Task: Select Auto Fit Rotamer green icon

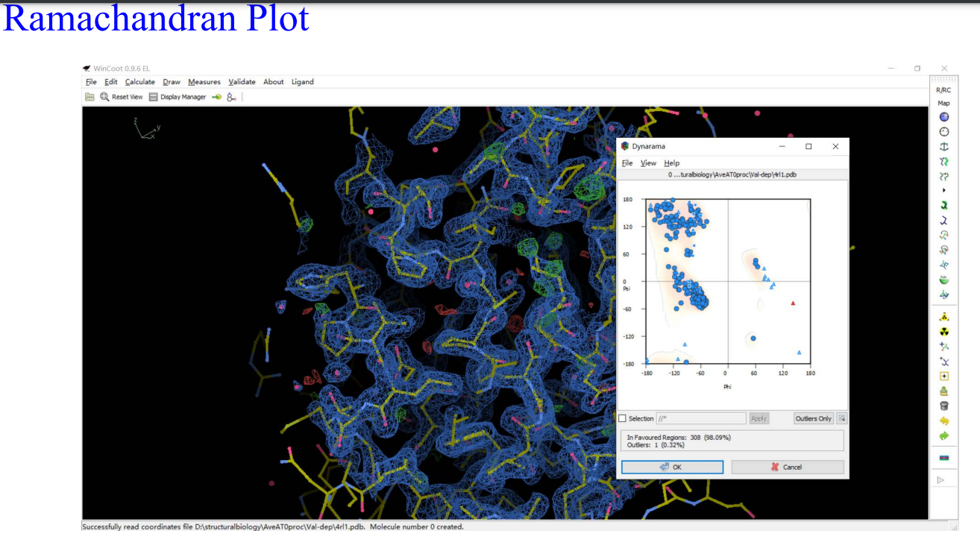Action: (944, 205)
